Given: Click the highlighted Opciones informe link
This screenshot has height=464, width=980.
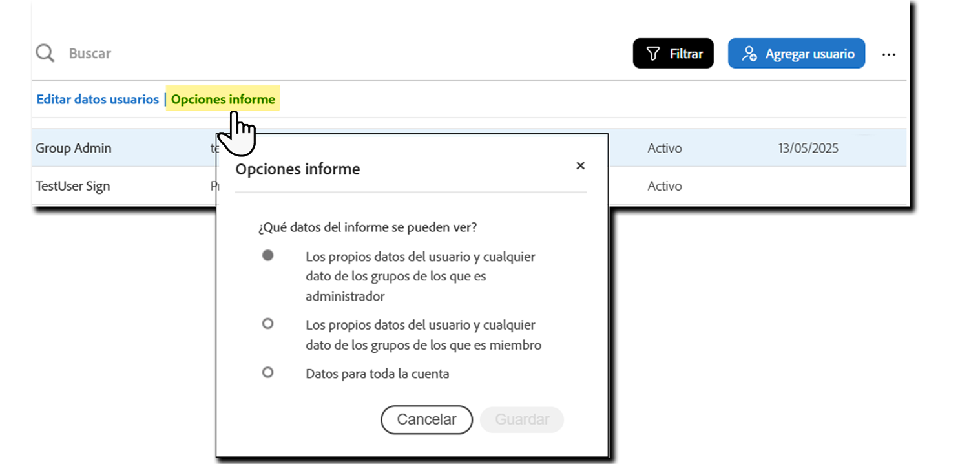Looking at the screenshot, I should 223,100.
